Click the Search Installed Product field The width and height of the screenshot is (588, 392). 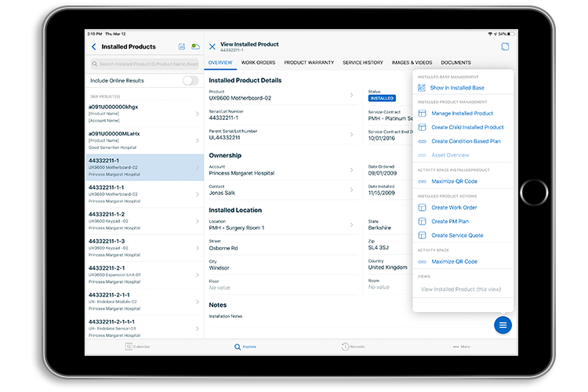pos(144,64)
